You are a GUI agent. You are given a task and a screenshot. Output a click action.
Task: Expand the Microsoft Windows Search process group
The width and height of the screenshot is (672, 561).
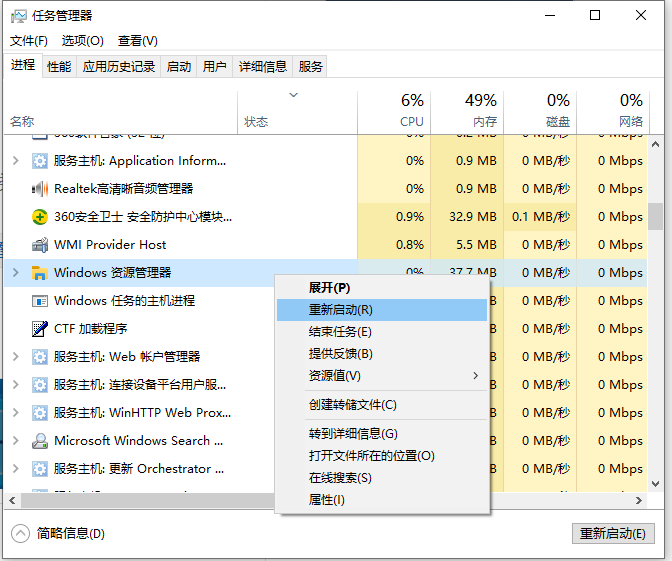point(15,441)
